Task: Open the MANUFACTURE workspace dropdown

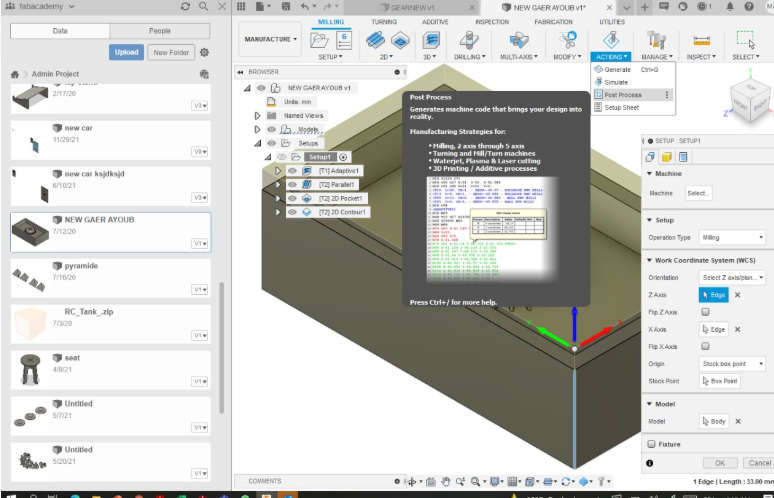Action: (271, 39)
